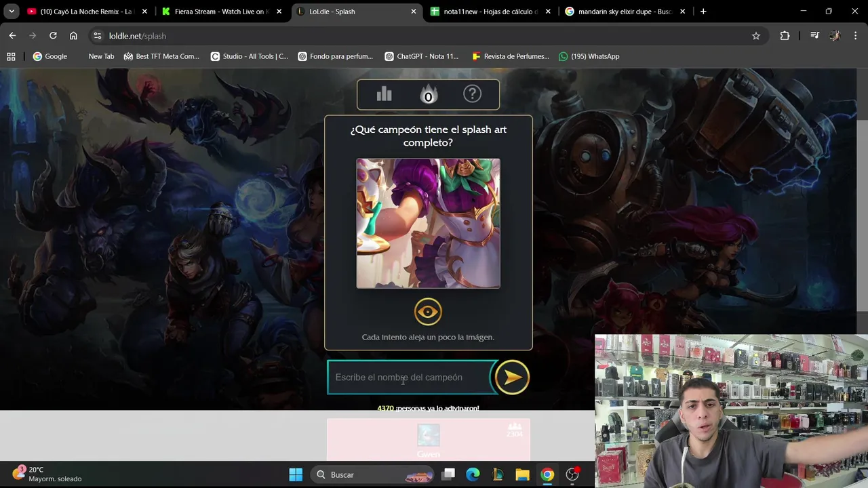
Task: Reload the current page
Action: (x=53, y=36)
